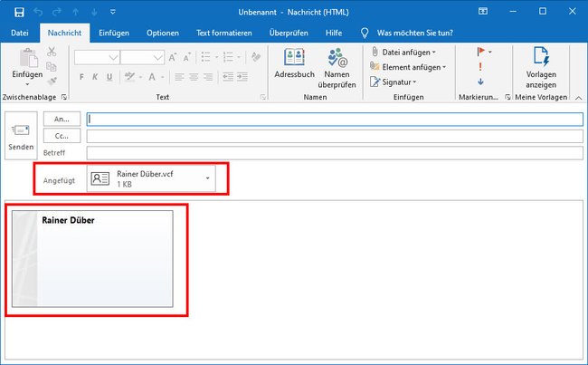Click the 'Was möchten Sie tun?' search box

(414, 33)
